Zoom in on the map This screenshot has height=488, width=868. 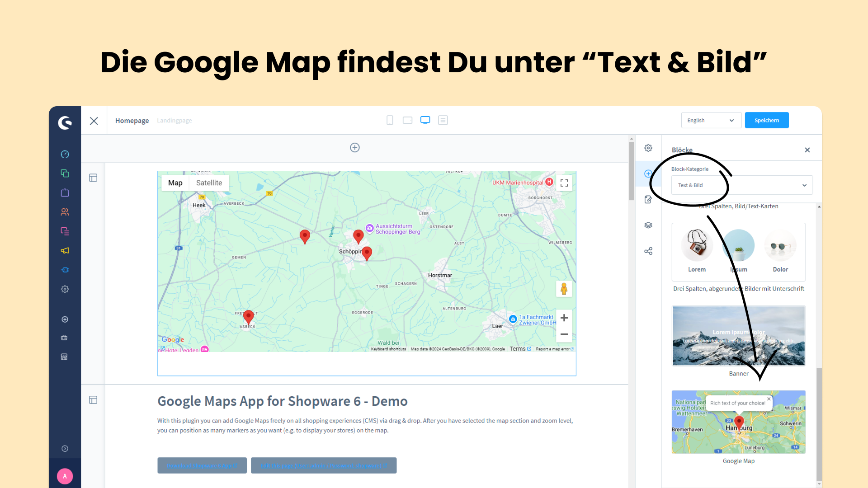564,318
